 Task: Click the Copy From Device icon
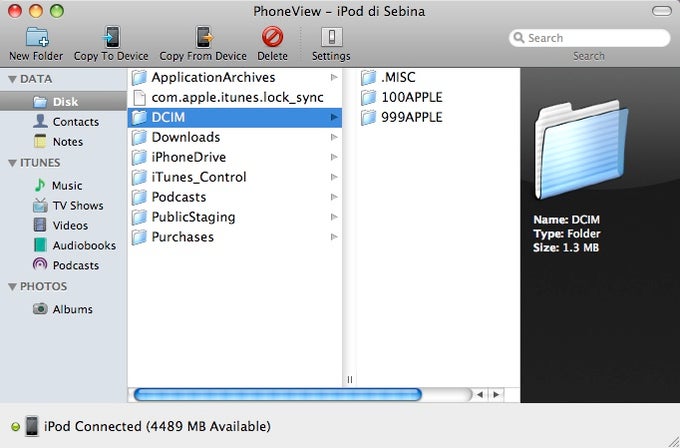tap(204, 37)
